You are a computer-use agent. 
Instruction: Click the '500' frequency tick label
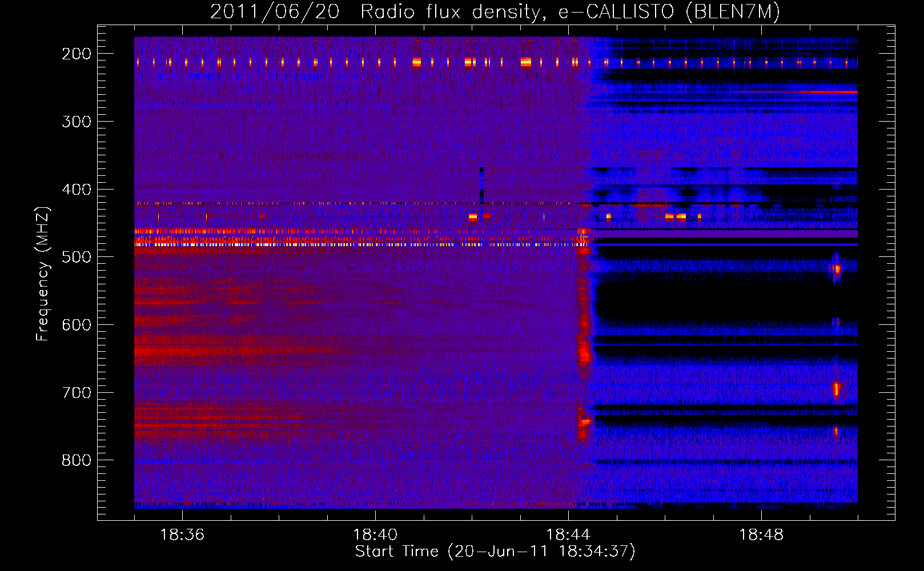coord(77,257)
